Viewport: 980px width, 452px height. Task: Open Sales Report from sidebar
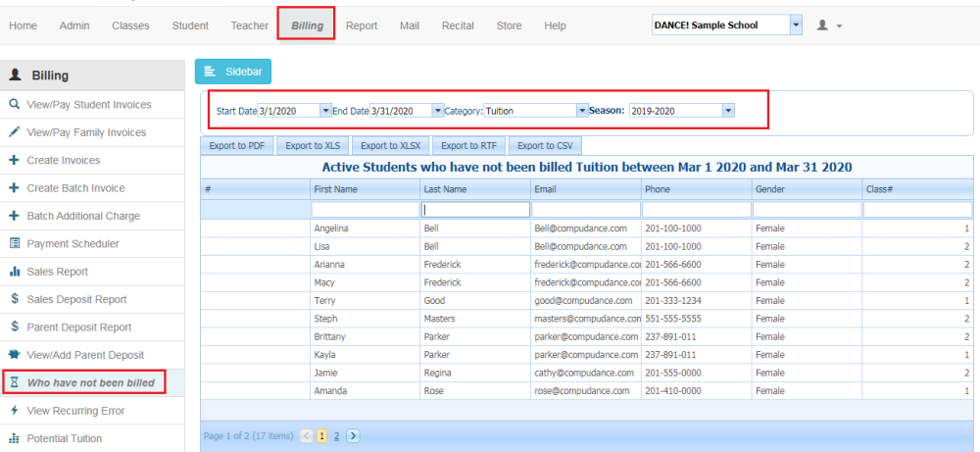pyautogui.click(x=58, y=272)
